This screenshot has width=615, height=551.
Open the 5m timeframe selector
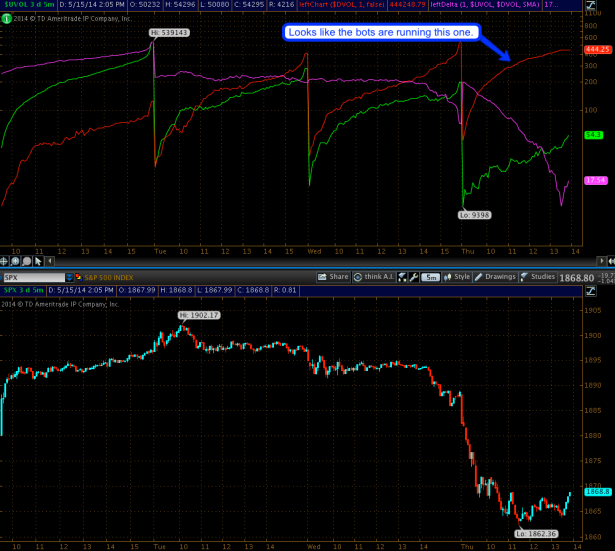click(x=431, y=277)
